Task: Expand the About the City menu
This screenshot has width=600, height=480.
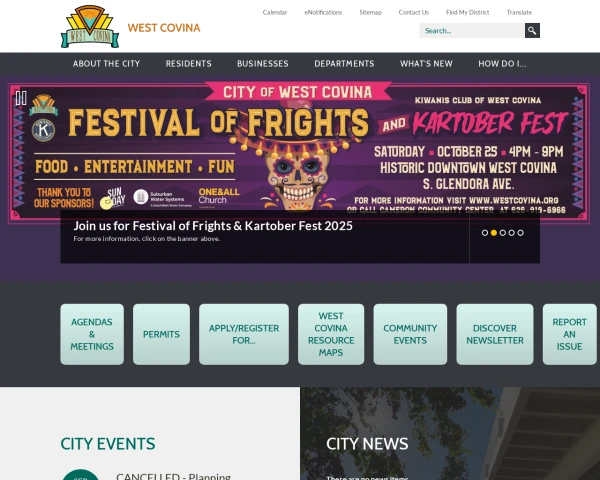Action: 106,64
